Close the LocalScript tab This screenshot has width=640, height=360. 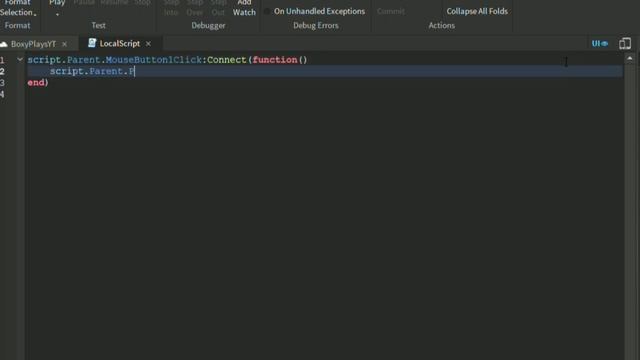click(x=148, y=43)
